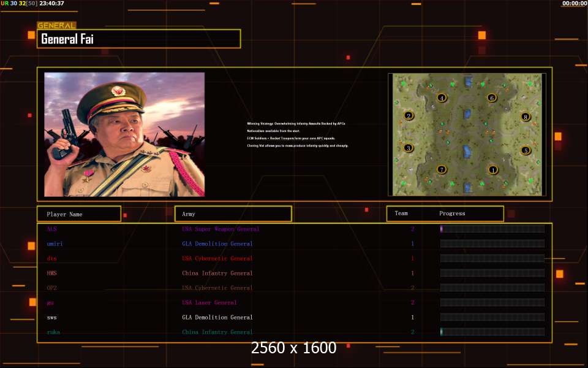Click the loading progress bar for HMS

[492, 273]
